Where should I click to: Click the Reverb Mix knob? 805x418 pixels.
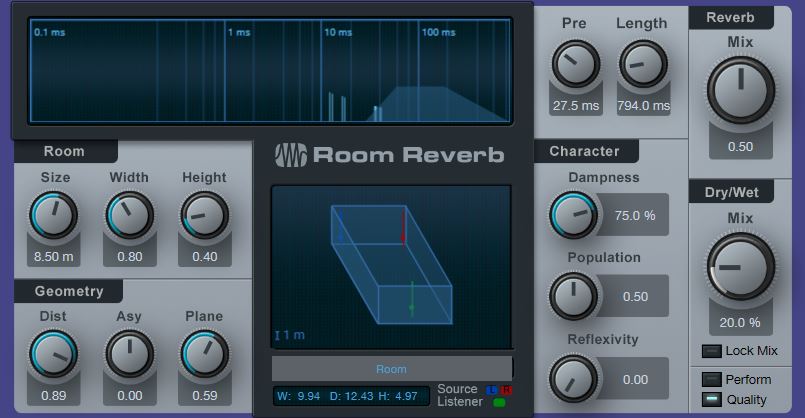coord(740,91)
